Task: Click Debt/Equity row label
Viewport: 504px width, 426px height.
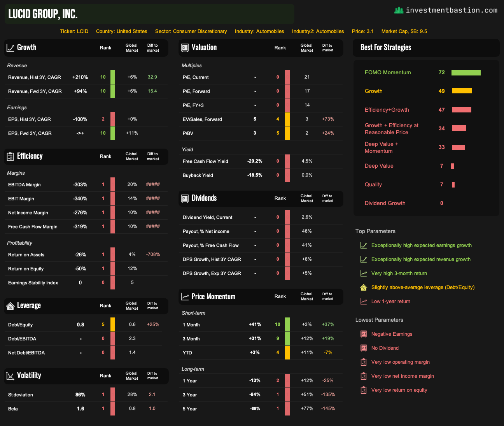Action: pos(20,325)
